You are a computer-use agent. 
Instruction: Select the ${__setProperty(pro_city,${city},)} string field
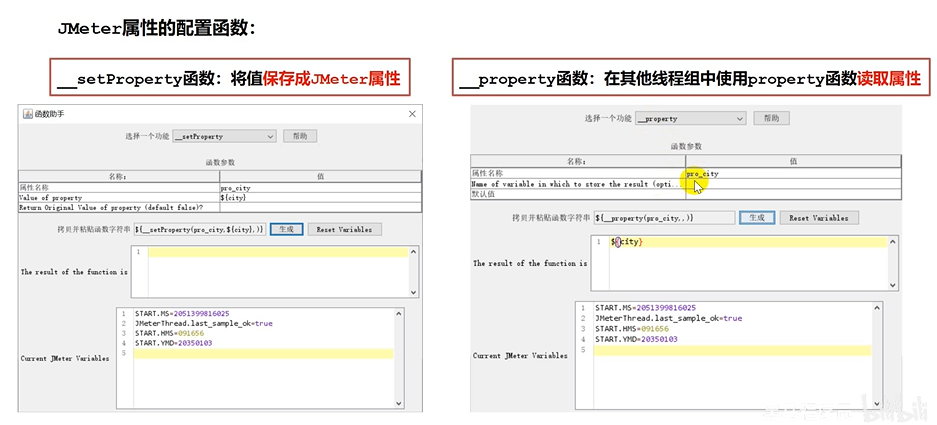coord(200,230)
